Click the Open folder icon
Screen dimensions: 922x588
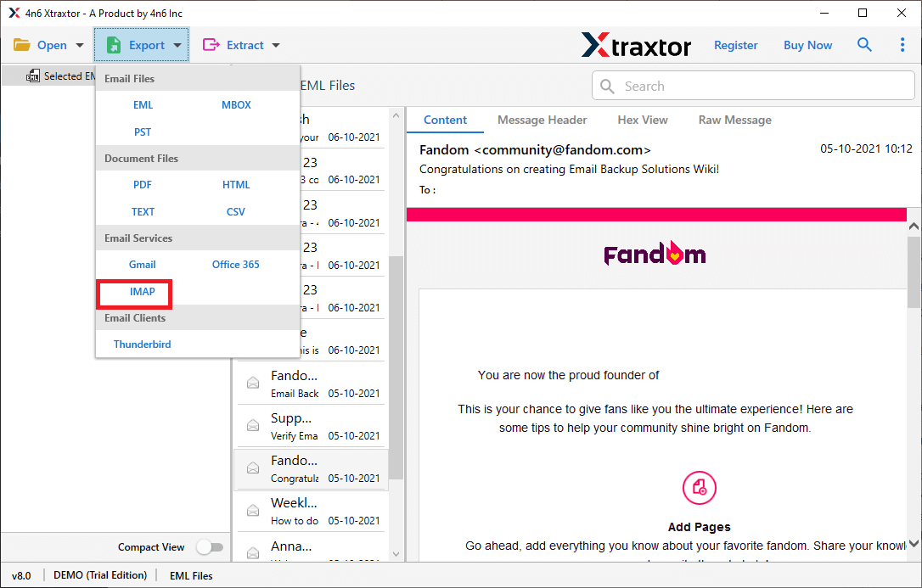(21, 45)
